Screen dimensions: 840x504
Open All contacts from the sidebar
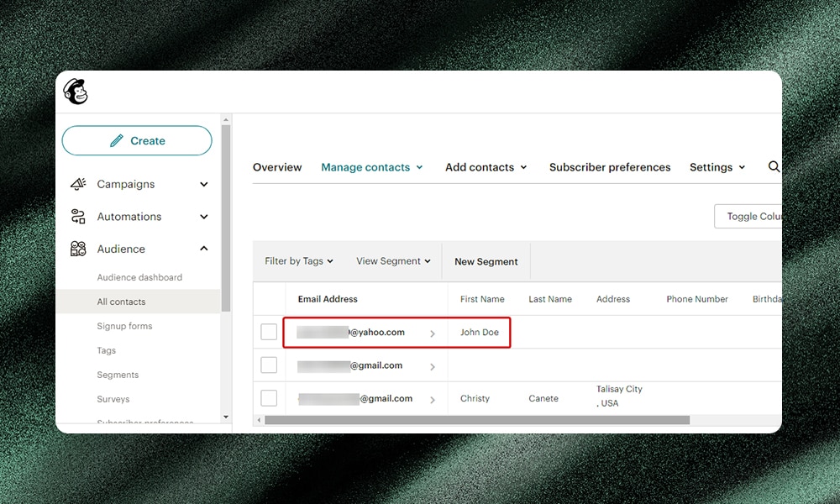click(121, 302)
